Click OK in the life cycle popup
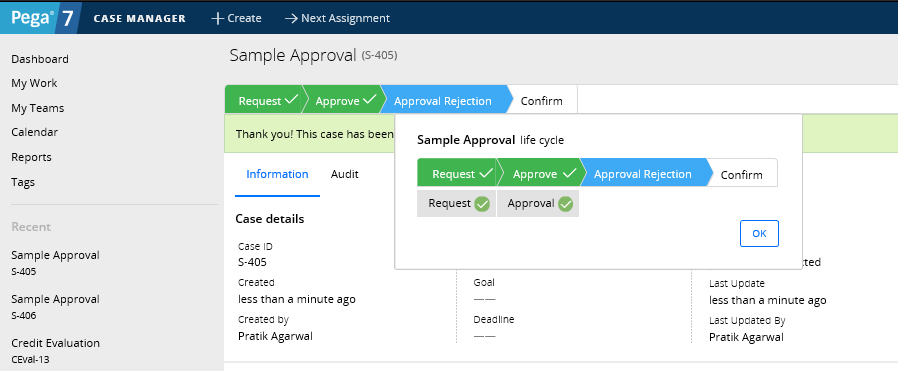This screenshot has width=898, height=374. (759, 234)
